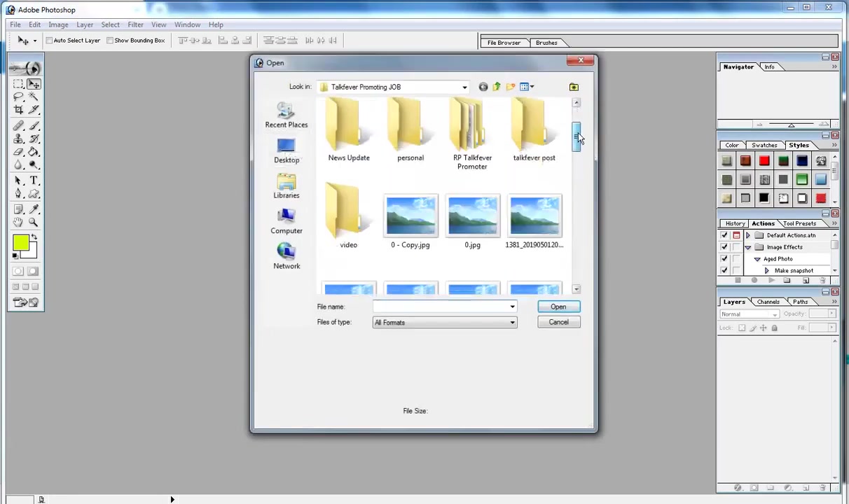This screenshot has height=504, width=849.
Task: Select the Zoom tool magnifier
Action: pos(33,222)
